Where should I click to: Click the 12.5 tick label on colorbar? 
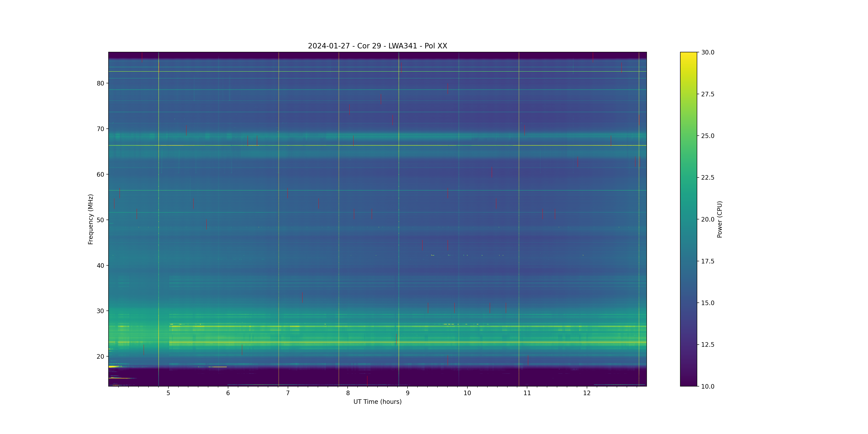tap(708, 345)
